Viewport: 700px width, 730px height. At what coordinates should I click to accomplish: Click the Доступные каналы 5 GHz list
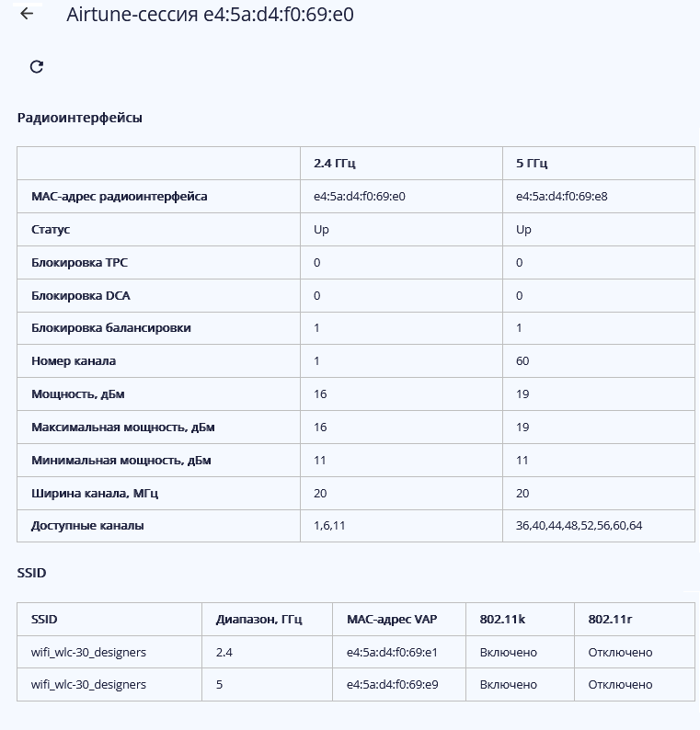coord(579,526)
